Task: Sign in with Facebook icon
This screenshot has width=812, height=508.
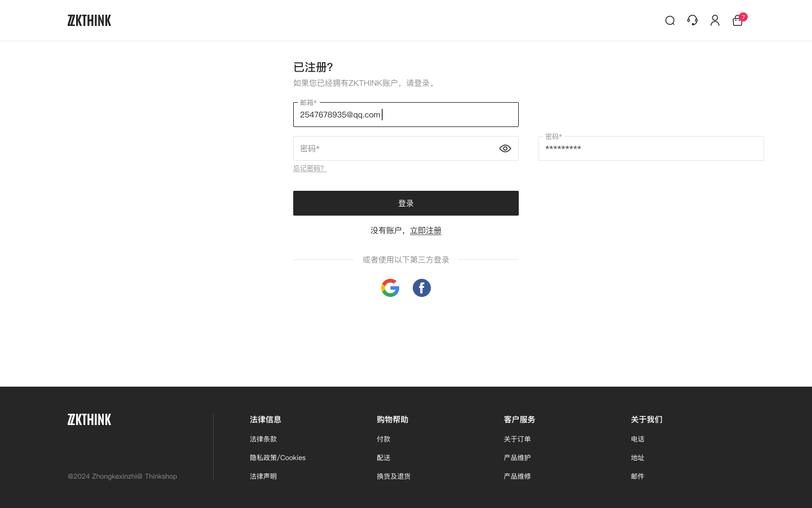Action: 422,288
